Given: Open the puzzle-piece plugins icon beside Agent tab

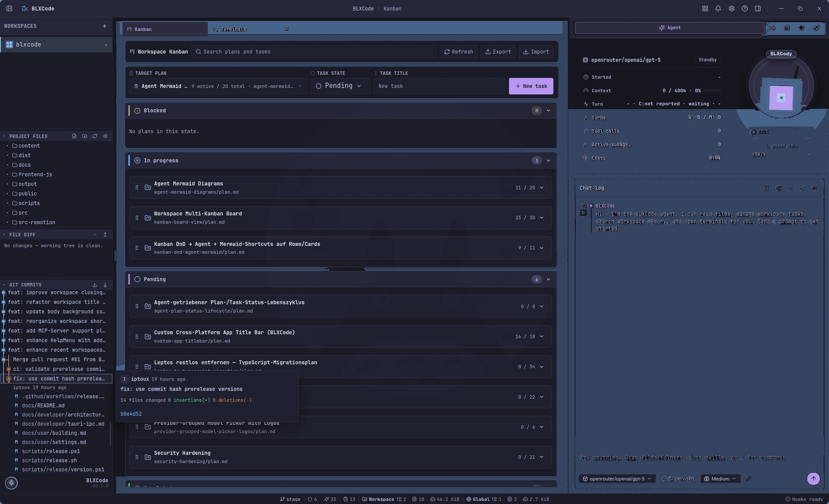Looking at the screenshot, I should pyautogui.click(x=816, y=28).
